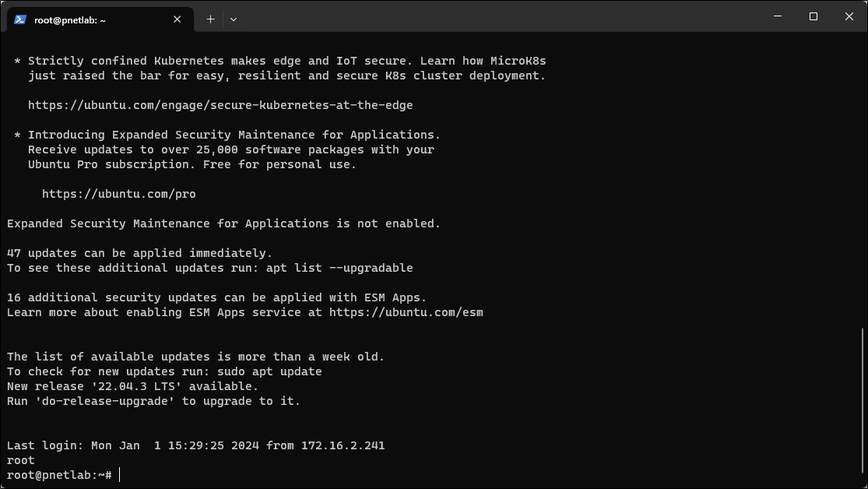Click the https://ubuntu.com/pro URL
Screen dimensions: 868x489
[118, 195]
